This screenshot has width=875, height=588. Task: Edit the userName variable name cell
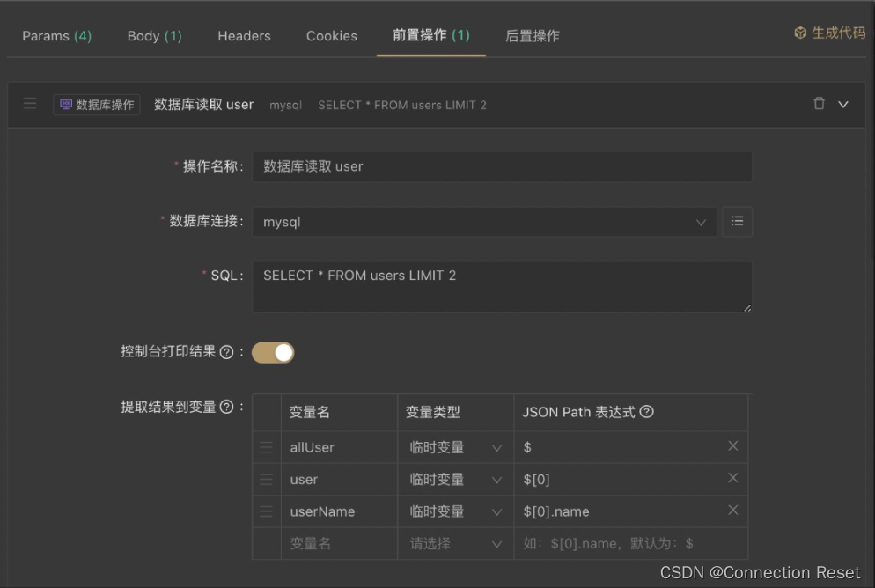339,511
